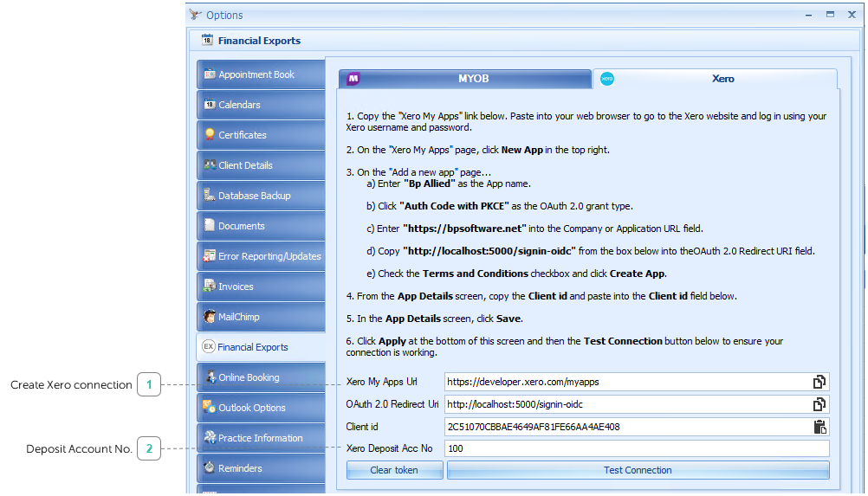Select Documents in the options list

tap(261, 226)
